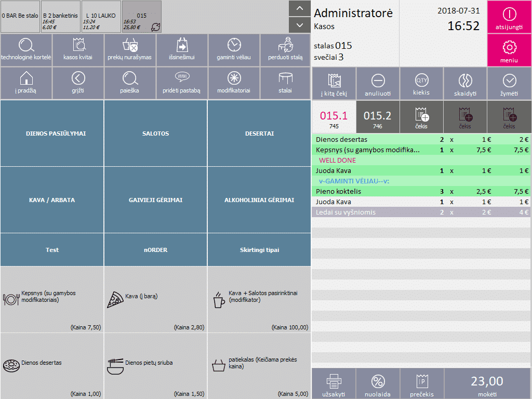Add a note with pridėti pastabą
Image resolution: width=532 pixels, height=399 pixels.
click(x=181, y=83)
